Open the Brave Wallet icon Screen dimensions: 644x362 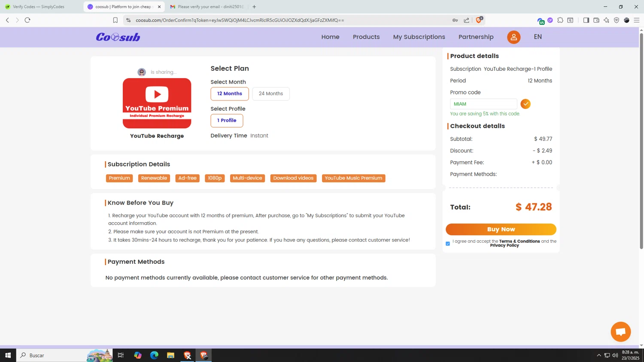pos(596,20)
